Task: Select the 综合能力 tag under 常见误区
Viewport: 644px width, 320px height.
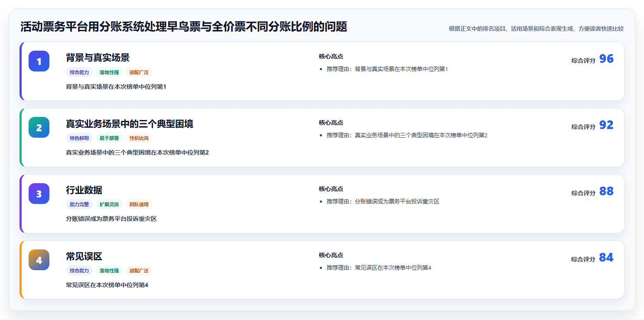Action: [x=79, y=271]
